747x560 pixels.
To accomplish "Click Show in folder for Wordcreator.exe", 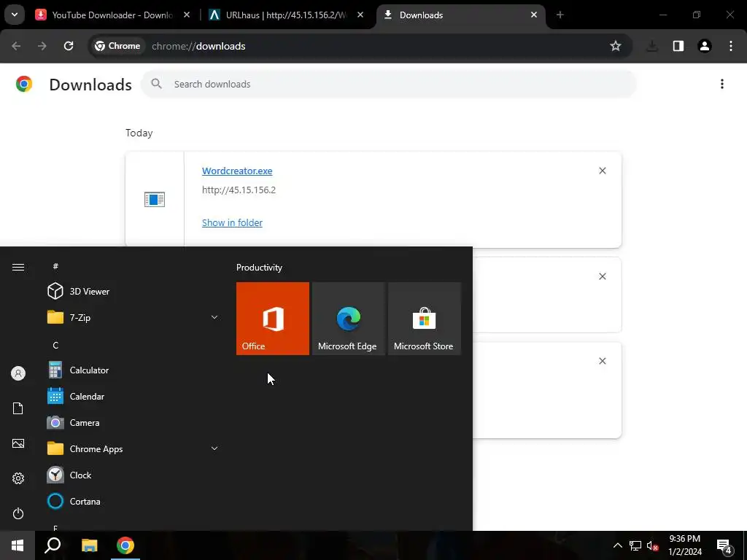I will [x=232, y=223].
